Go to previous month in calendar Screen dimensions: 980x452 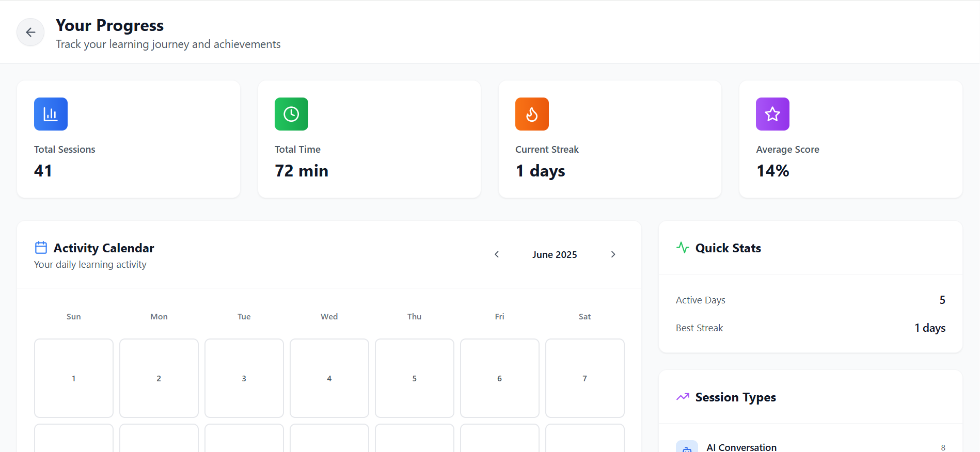(x=497, y=254)
